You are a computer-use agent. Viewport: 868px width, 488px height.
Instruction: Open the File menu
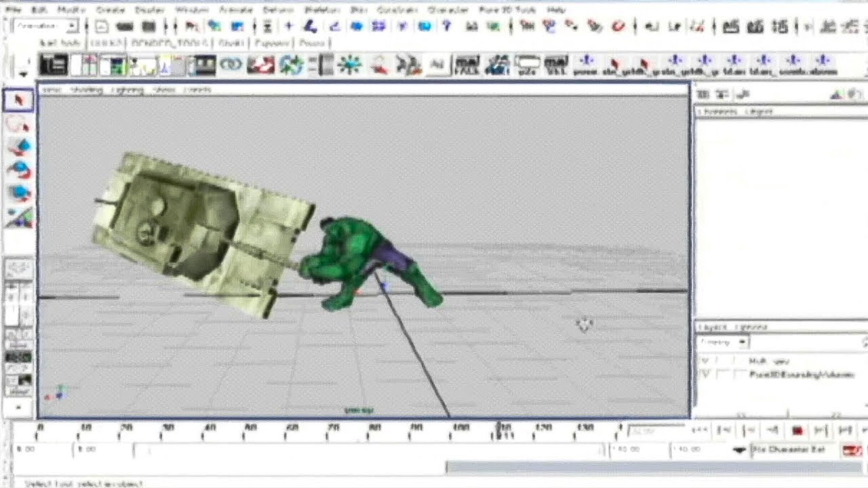tap(14, 10)
